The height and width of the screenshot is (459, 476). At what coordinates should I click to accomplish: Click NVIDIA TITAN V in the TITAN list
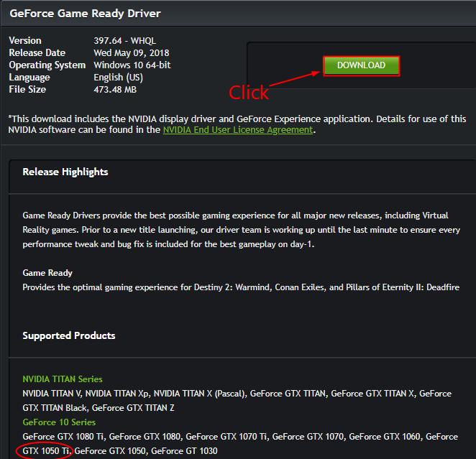52,393
